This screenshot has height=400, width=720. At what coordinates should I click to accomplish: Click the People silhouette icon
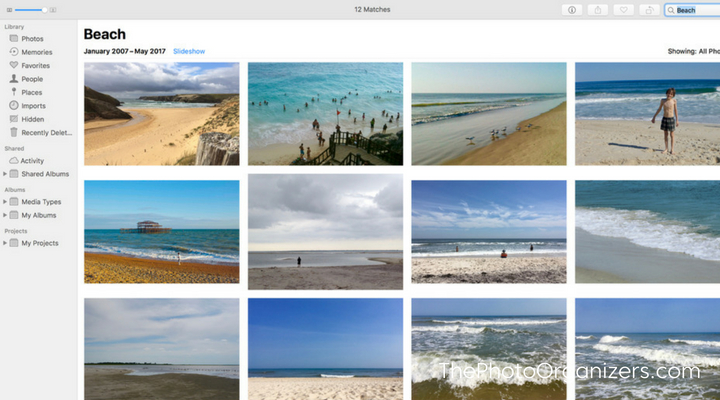click(14, 79)
